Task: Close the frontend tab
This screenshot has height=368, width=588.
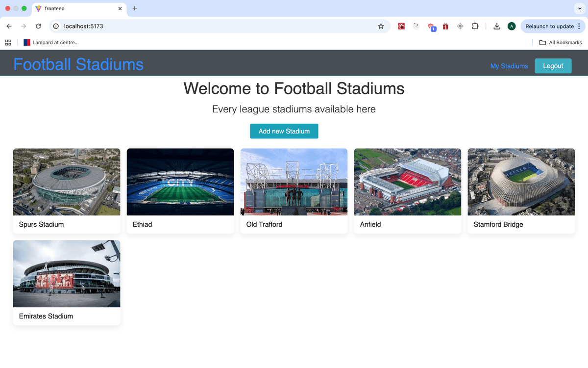Action: (x=120, y=8)
